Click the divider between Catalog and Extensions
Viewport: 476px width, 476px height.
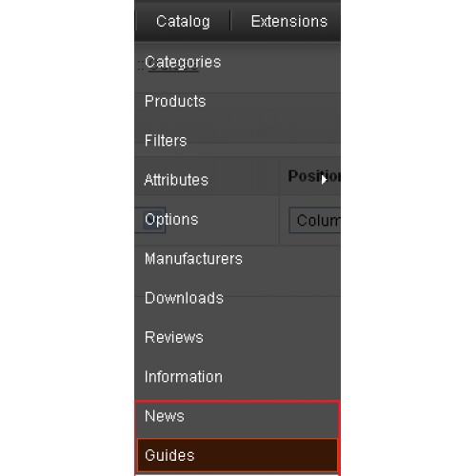[x=230, y=20]
